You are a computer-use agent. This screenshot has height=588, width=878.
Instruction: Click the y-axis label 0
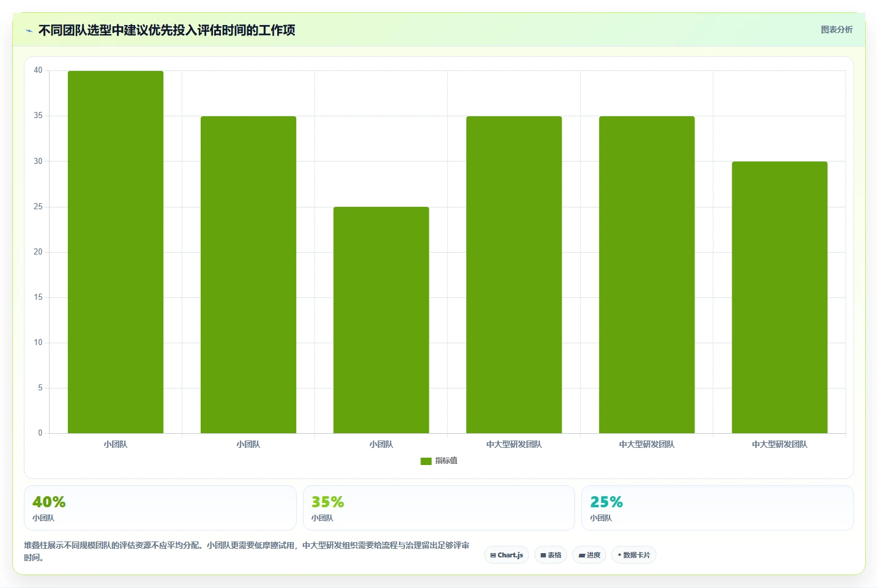(40, 433)
